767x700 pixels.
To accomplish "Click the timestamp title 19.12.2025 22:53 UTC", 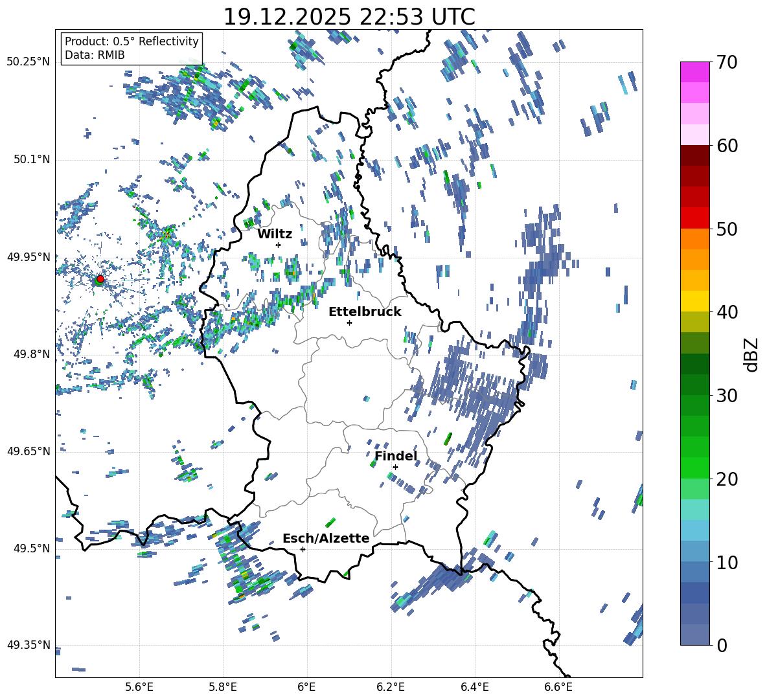I will 349,17.
